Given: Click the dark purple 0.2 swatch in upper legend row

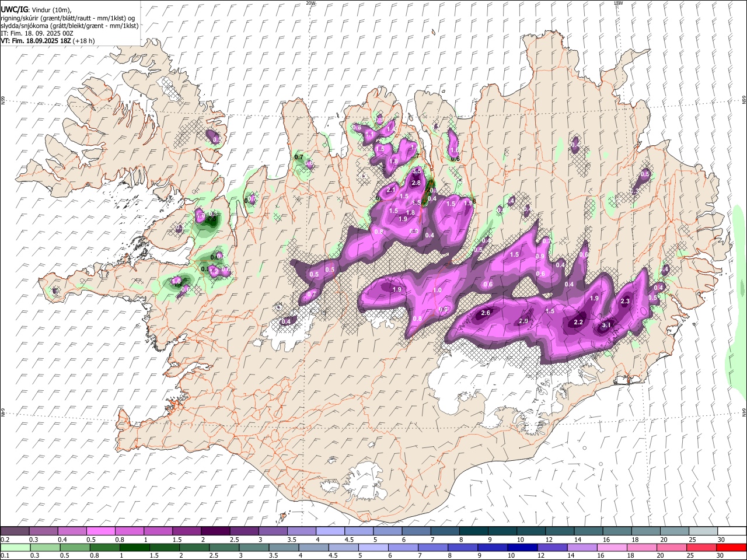Looking at the screenshot, I should [x=15, y=531].
